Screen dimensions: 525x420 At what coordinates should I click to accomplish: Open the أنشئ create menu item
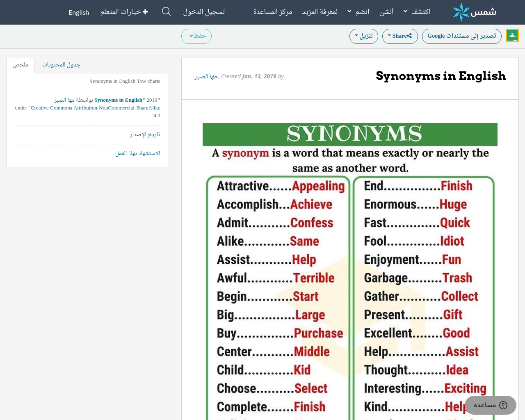point(386,12)
